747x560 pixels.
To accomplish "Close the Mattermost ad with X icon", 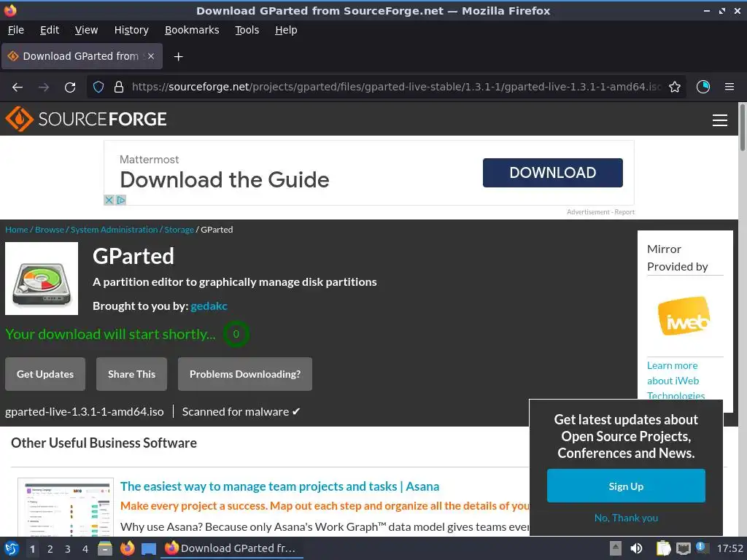I will pos(109,200).
